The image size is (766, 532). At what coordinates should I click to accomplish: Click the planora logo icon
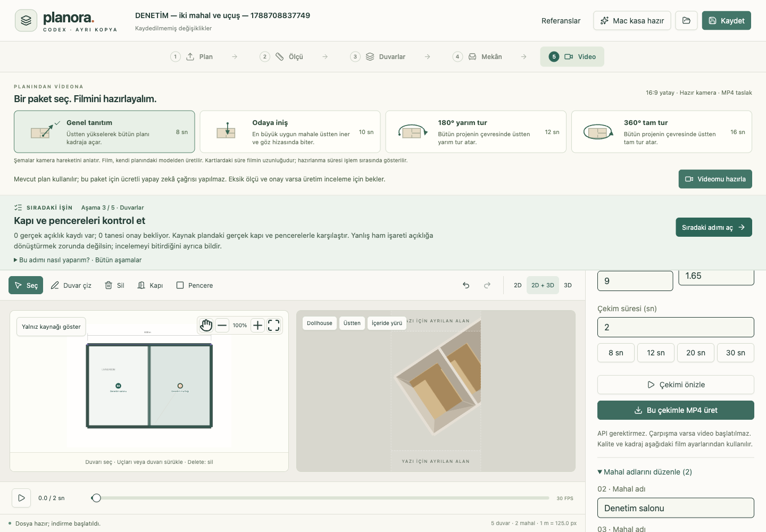[26, 21]
